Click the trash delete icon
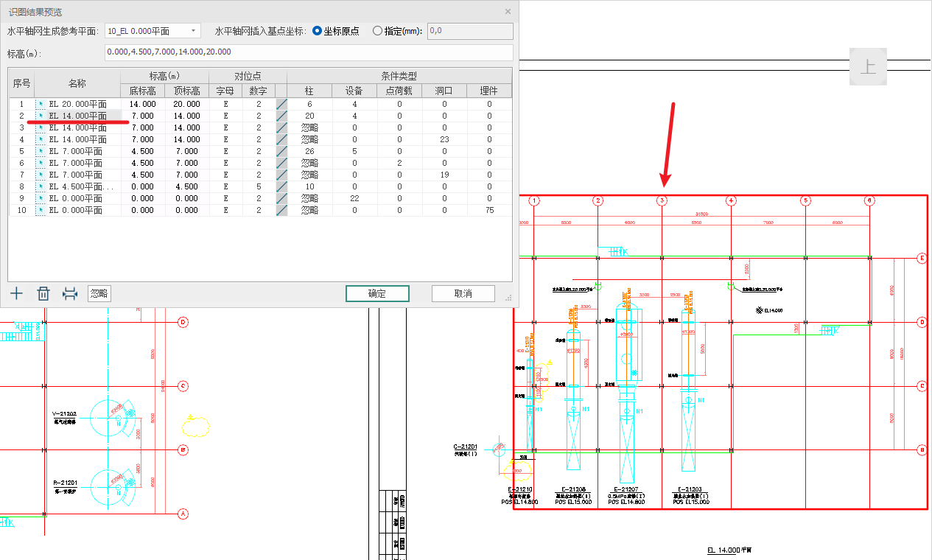The width and height of the screenshot is (932, 560). (43, 294)
